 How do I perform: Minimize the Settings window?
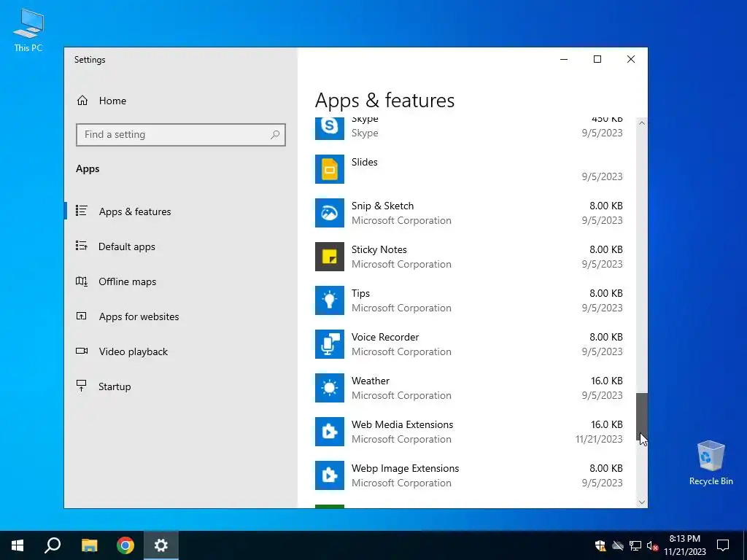(x=564, y=59)
